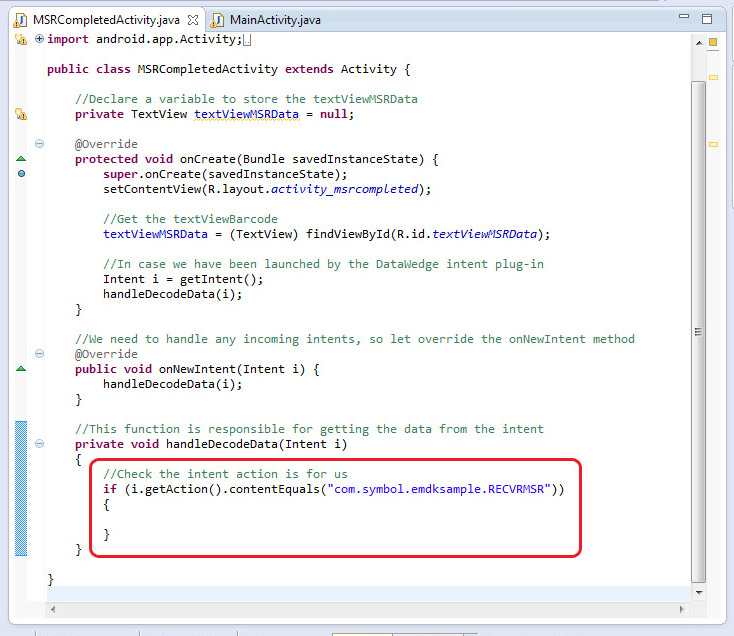Collapse the onCreate method fold
Screen dimensions: 734x636
pyautogui.click(x=39, y=144)
